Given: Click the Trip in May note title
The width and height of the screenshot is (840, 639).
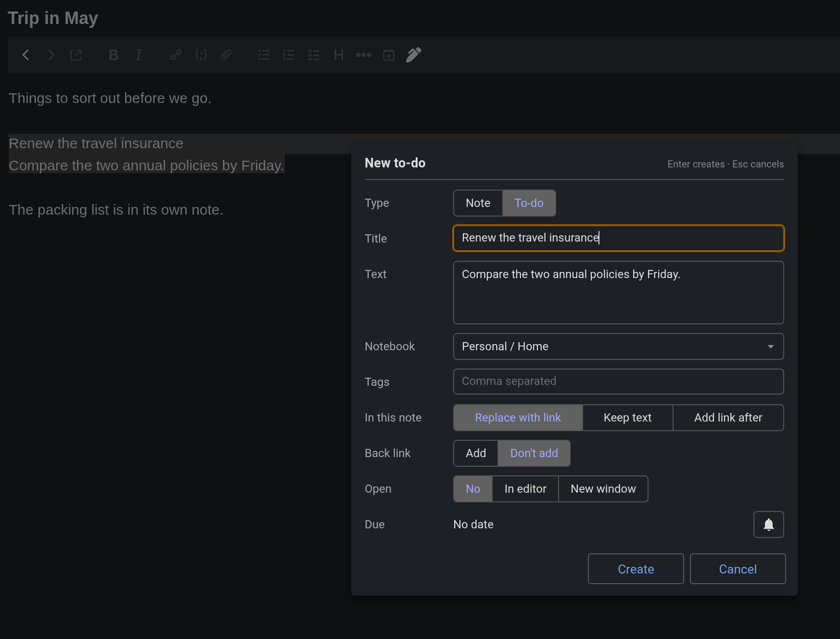Looking at the screenshot, I should click(x=53, y=18).
